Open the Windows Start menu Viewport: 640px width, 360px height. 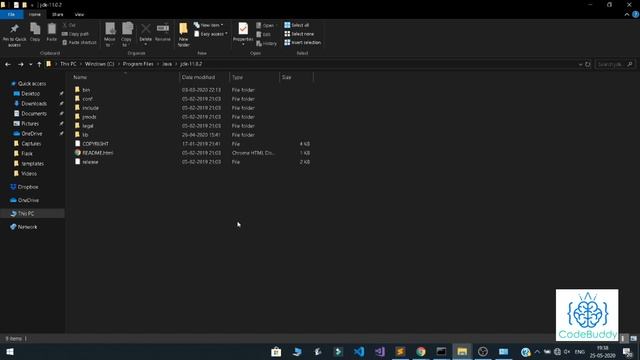[10, 351]
